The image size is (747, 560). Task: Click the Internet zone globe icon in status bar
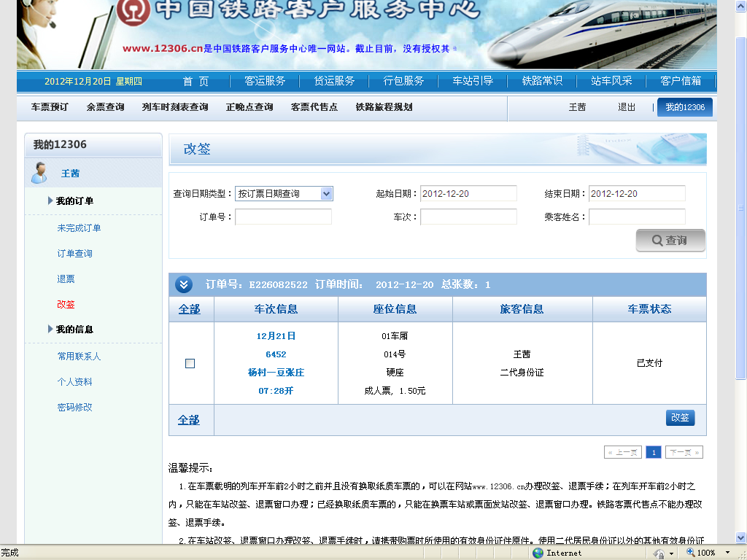(x=538, y=553)
